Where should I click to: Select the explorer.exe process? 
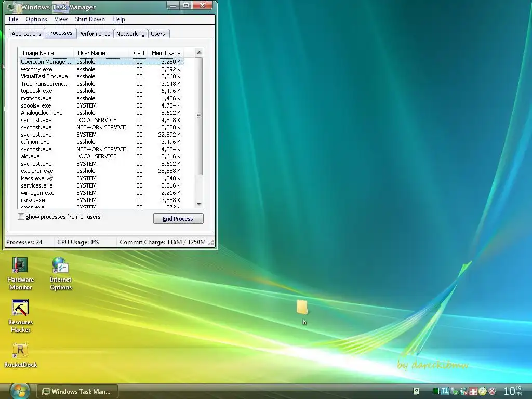[102, 171]
